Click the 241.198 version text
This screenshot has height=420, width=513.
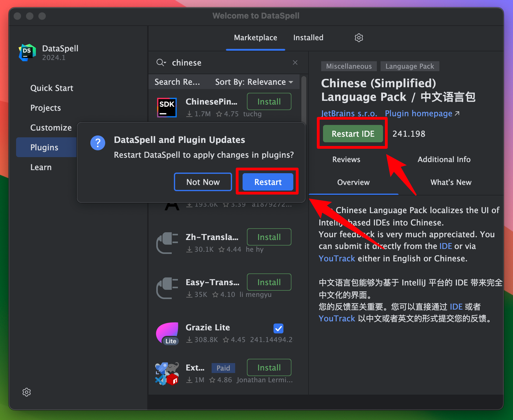point(409,134)
